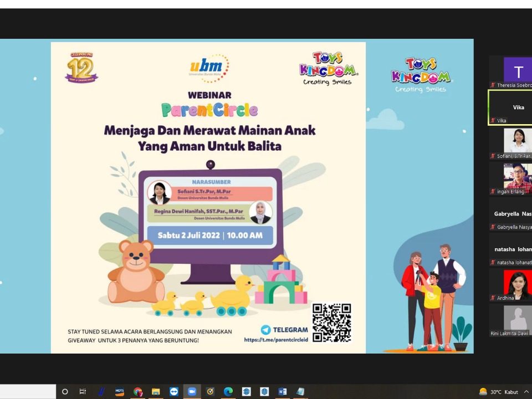Select Vika's highlighted participant tile
The height and width of the screenshot is (399, 532).
coord(510,108)
